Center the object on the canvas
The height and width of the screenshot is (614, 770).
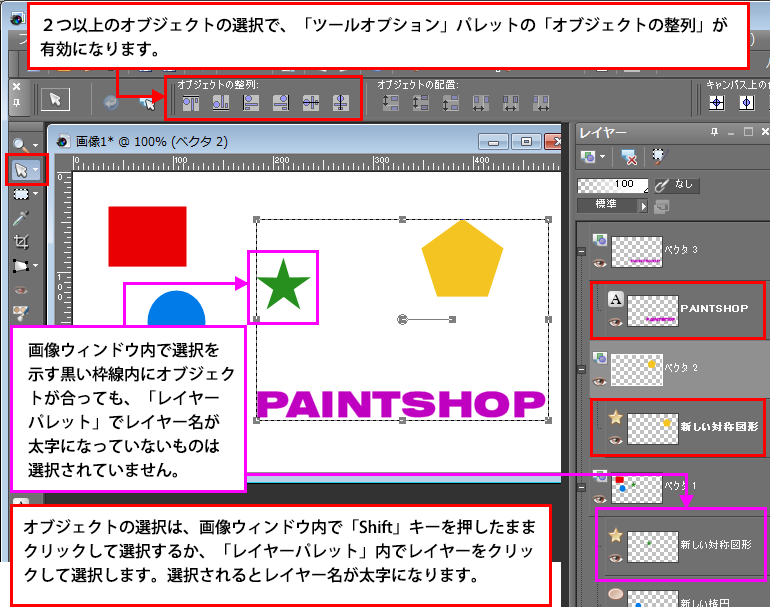click(x=716, y=103)
